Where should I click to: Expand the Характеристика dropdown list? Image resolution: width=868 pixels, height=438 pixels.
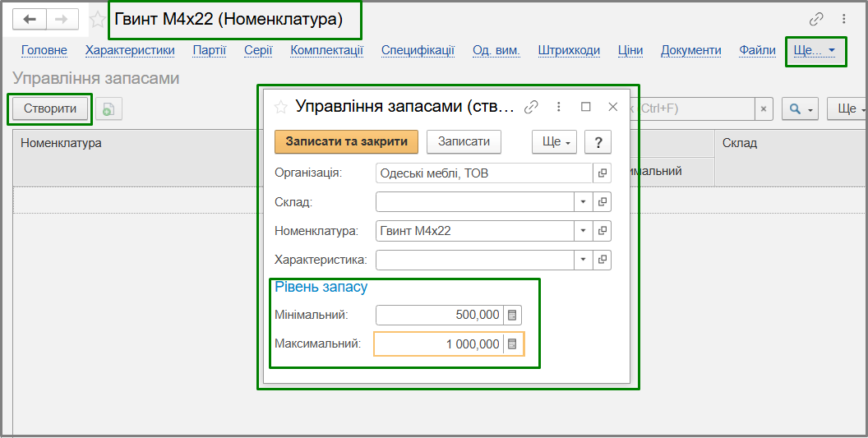pos(584,259)
